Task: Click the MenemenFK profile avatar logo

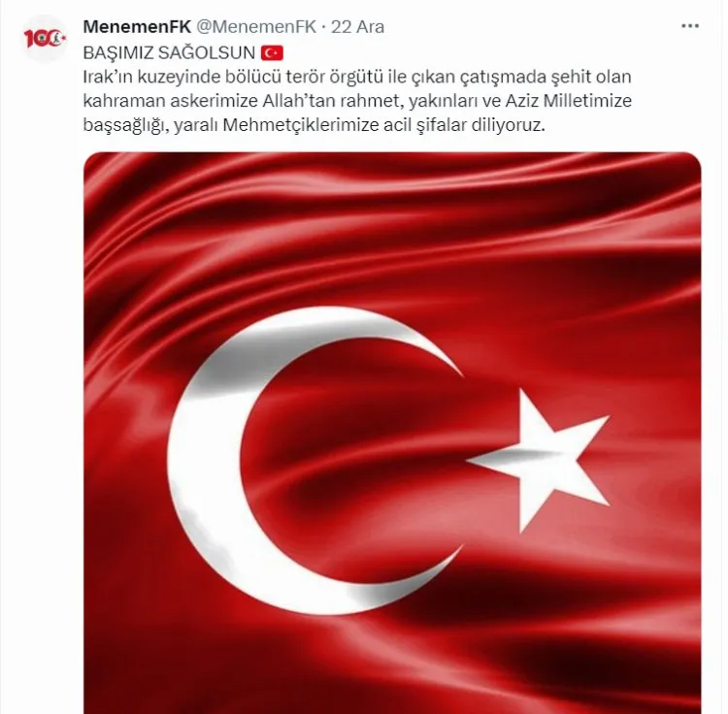Action: point(45,39)
